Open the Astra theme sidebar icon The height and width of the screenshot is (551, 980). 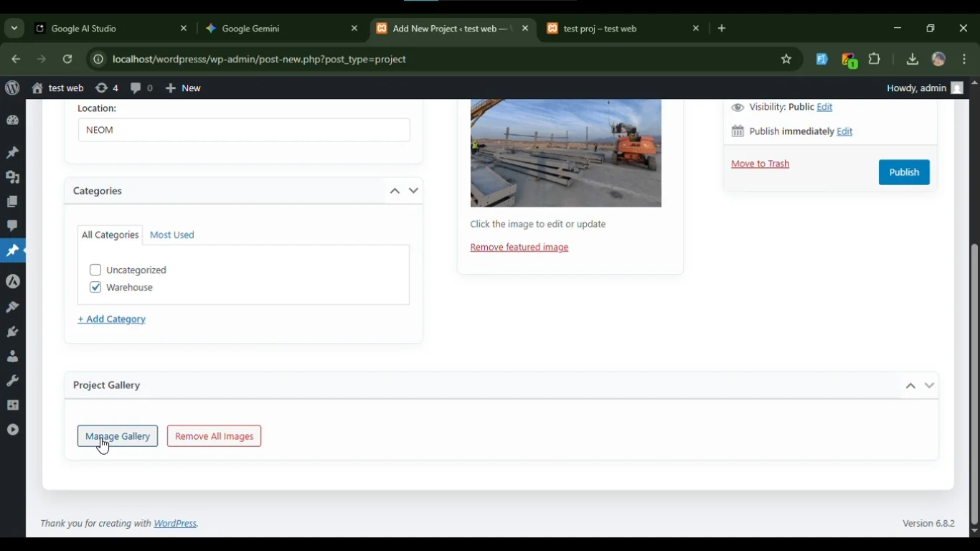pyautogui.click(x=12, y=281)
